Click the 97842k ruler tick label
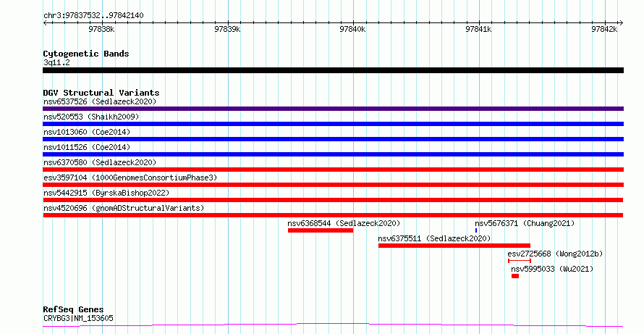Viewport: 644px width, 334px height. [x=604, y=29]
